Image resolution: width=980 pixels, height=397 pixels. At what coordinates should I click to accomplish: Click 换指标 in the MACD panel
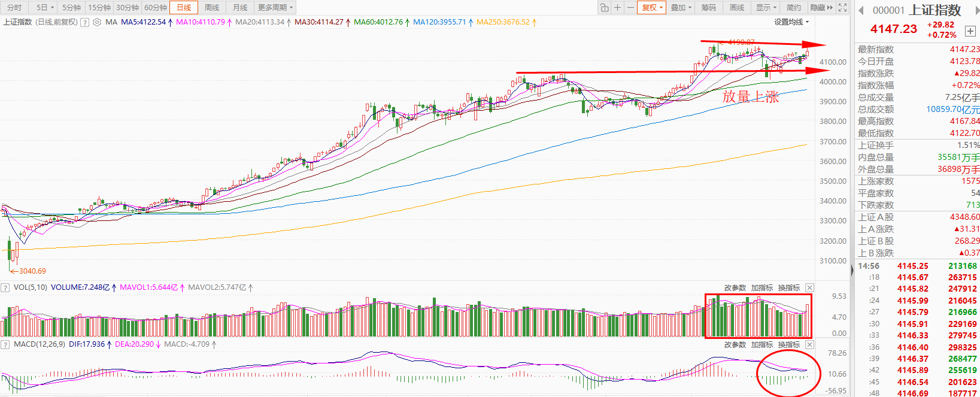[788, 344]
